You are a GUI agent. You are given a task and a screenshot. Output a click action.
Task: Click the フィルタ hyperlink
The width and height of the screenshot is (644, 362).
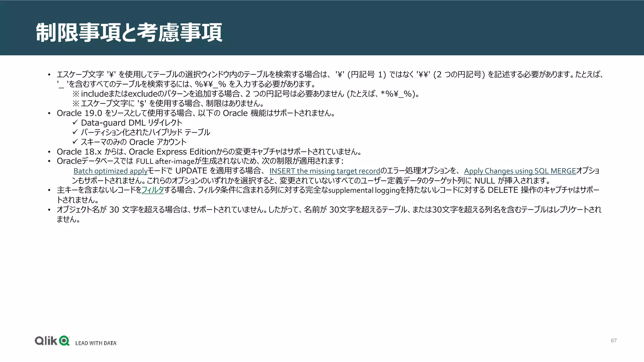click(x=153, y=190)
